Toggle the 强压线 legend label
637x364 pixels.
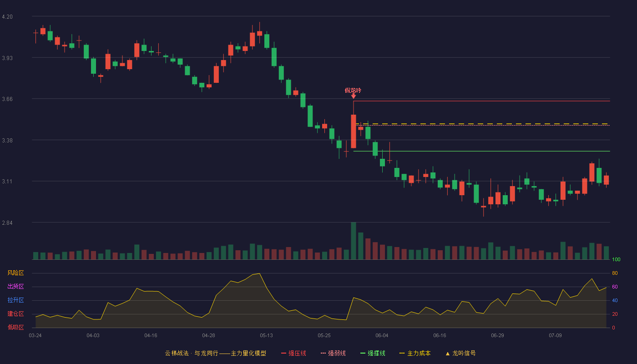click(x=297, y=354)
